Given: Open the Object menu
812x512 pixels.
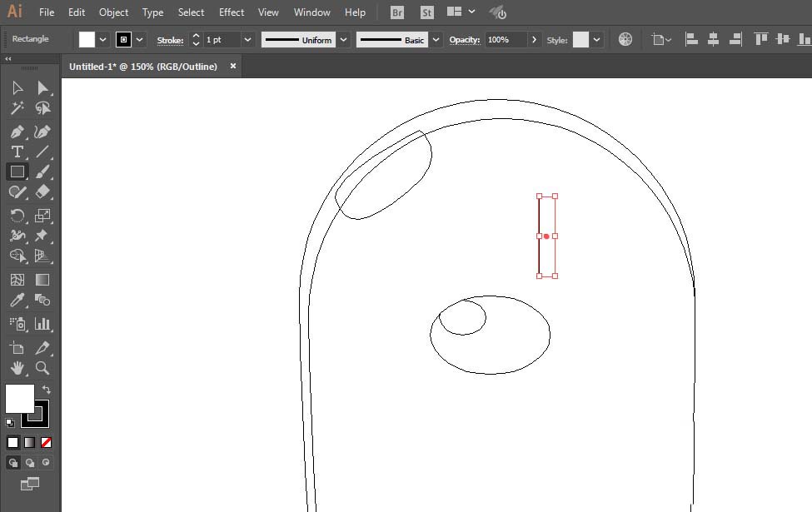Looking at the screenshot, I should [x=112, y=12].
